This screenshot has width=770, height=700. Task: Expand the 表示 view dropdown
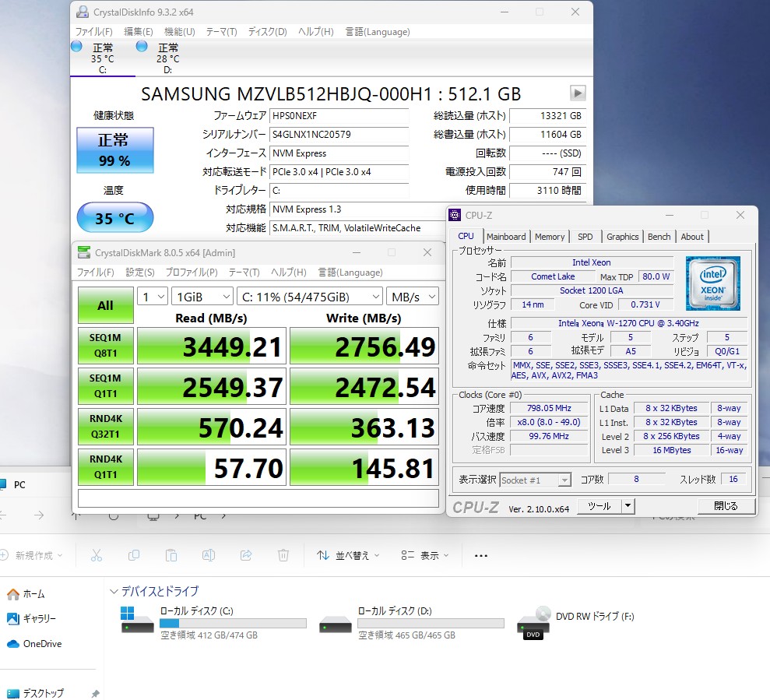point(425,556)
